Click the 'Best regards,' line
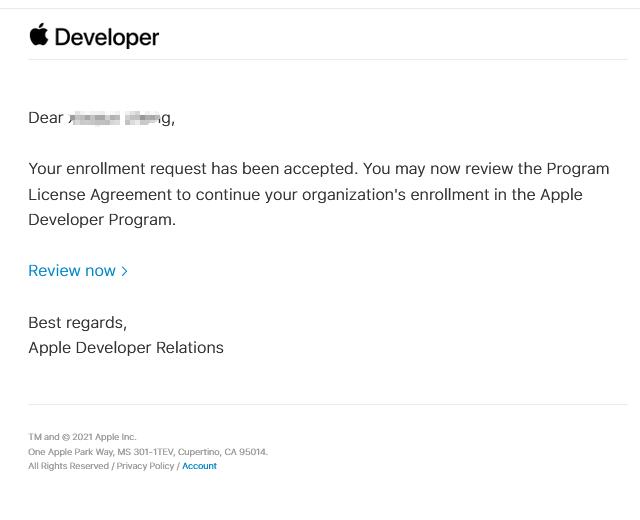 pyautogui.click(x=78, y=323)
